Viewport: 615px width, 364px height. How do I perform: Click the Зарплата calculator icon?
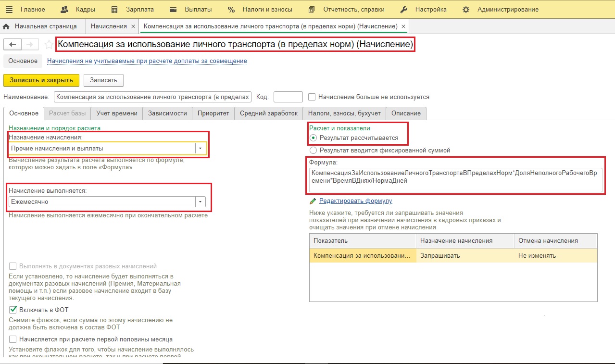tap(114, 9)
